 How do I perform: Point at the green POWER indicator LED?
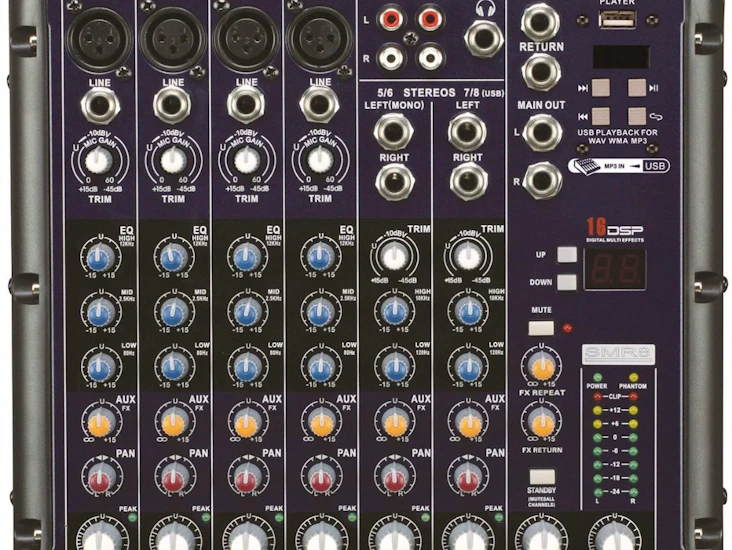(x=598, y=377)
